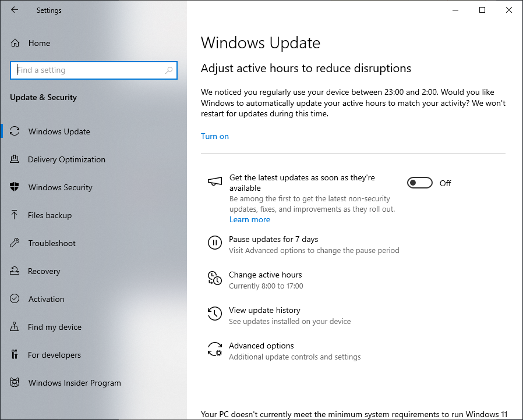
Task: Select Find my device in sidebar
Action: 55,327
